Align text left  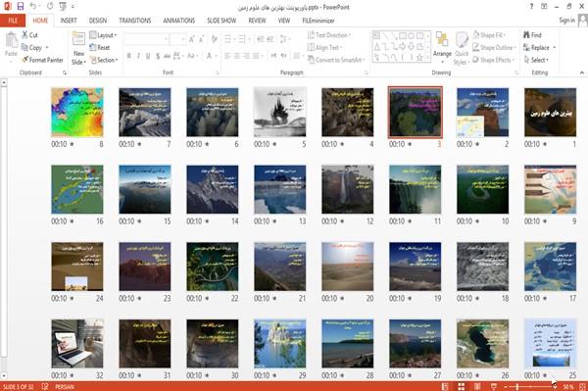click(x=227, y=56)
